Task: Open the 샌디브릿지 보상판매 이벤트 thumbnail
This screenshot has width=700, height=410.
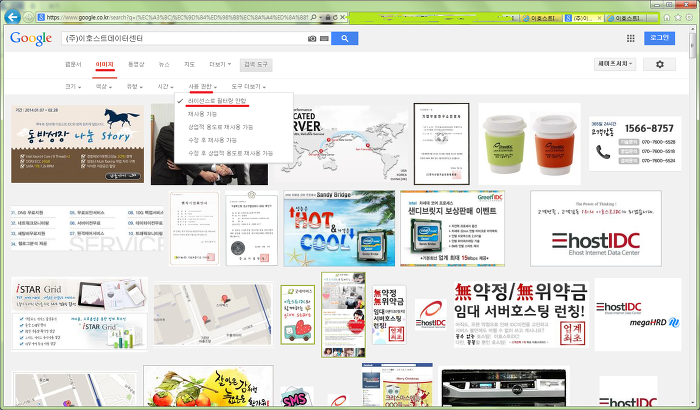Action: pos(452,229)
